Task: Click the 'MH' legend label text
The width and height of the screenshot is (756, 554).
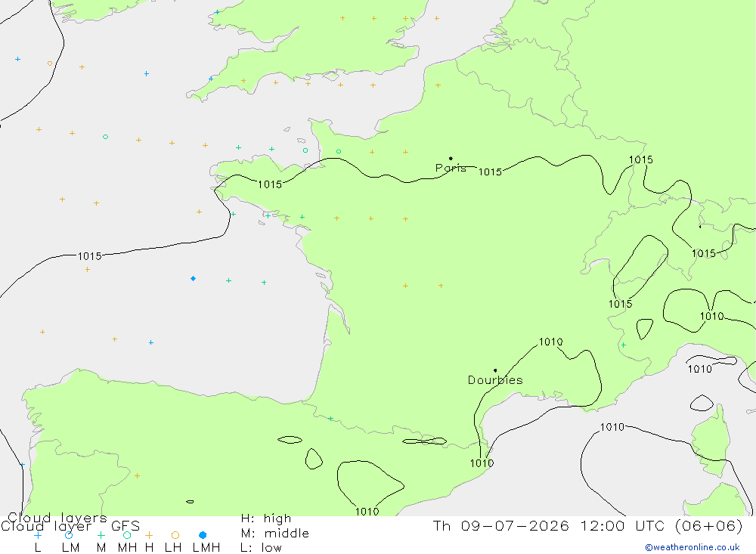Action: pos(127,548)
